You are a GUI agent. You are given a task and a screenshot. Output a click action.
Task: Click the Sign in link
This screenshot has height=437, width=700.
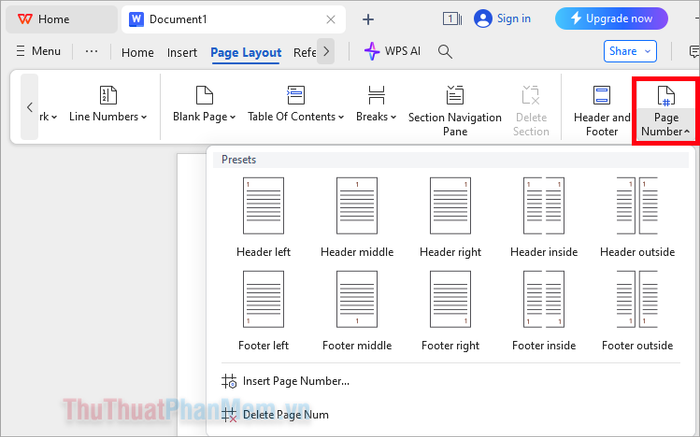tap(513, 19)
